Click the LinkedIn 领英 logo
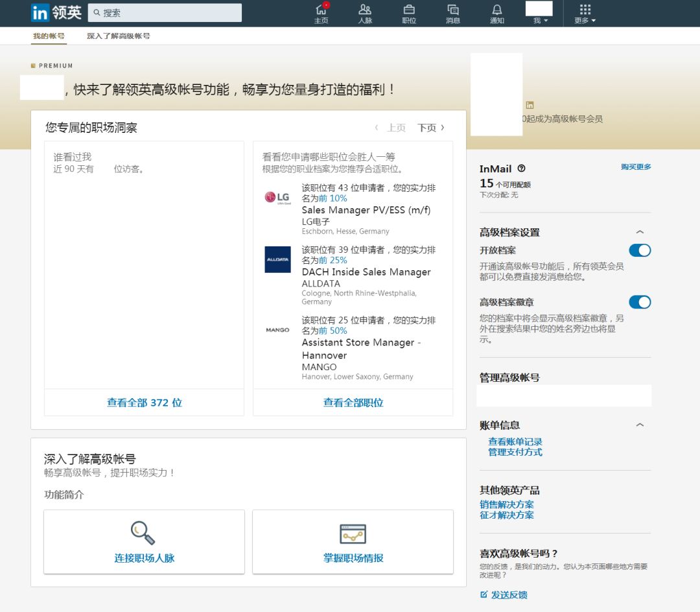Image resolution: width=700 pixels, height=612 pixels. pyautogui.click(x=56, y=12)
